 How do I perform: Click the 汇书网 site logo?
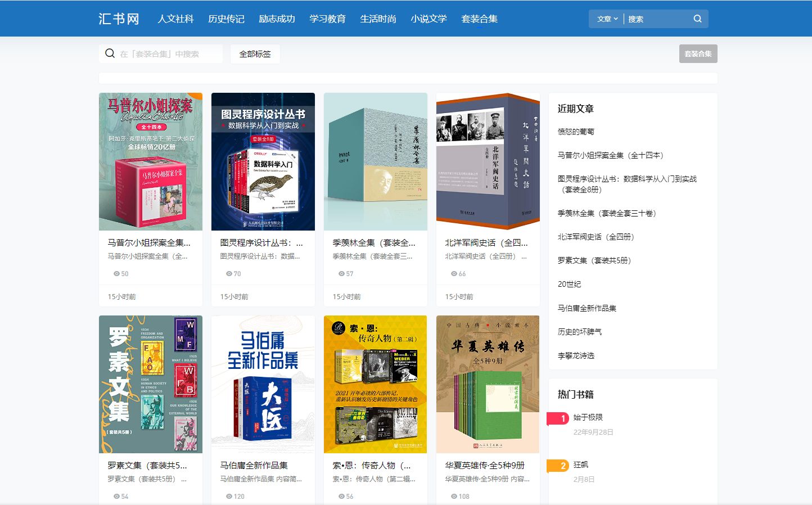coord(119,19)
